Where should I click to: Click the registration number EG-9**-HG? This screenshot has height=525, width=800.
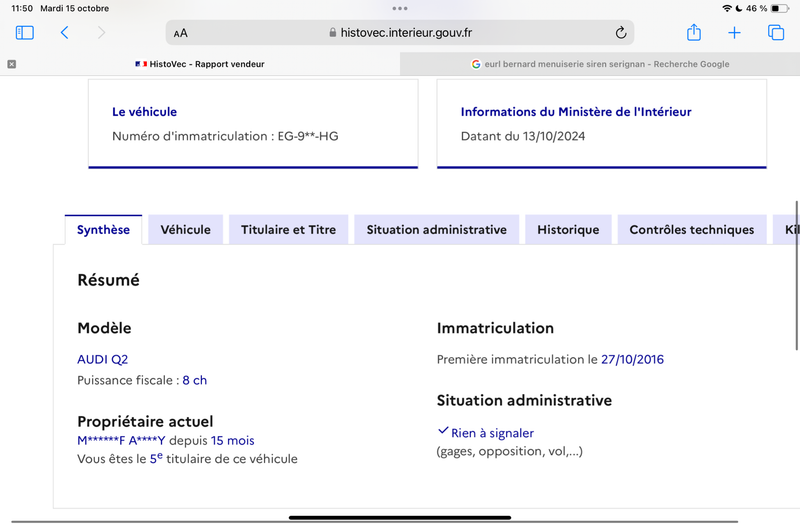click(308, 136)
